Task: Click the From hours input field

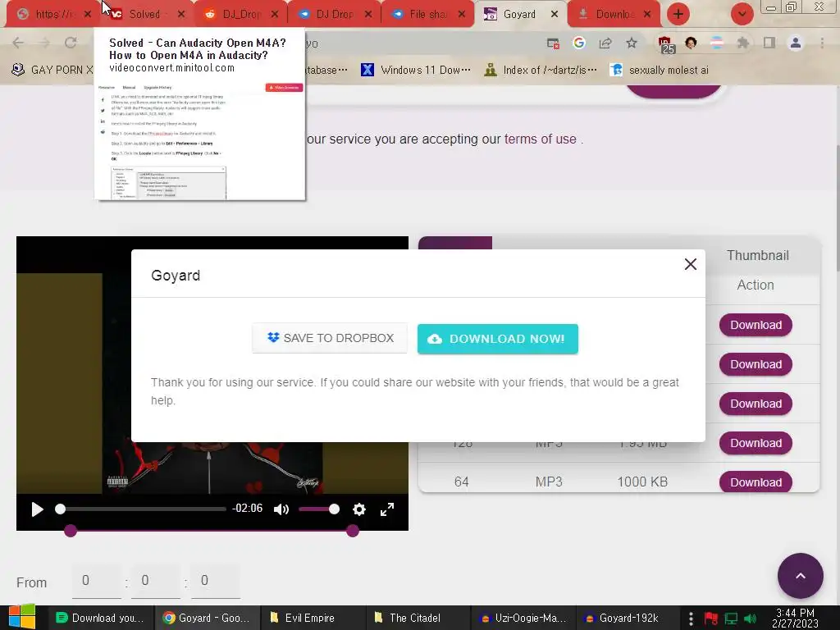Action: [97, 581]
